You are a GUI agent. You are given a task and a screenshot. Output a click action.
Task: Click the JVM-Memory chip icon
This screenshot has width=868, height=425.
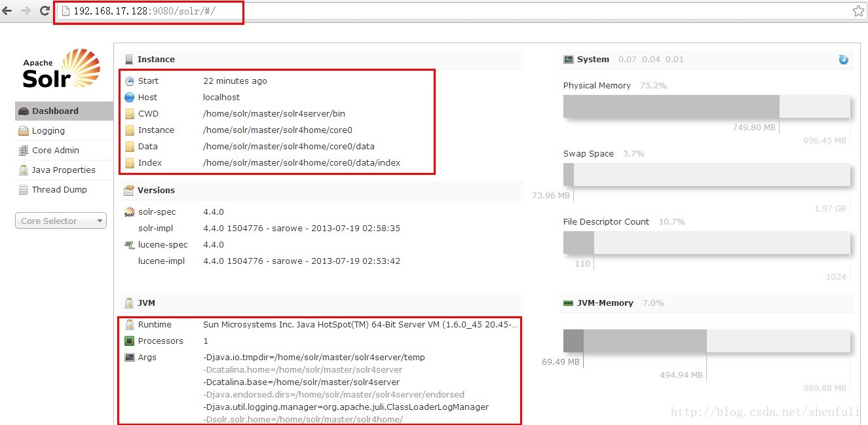click(569, 303)
